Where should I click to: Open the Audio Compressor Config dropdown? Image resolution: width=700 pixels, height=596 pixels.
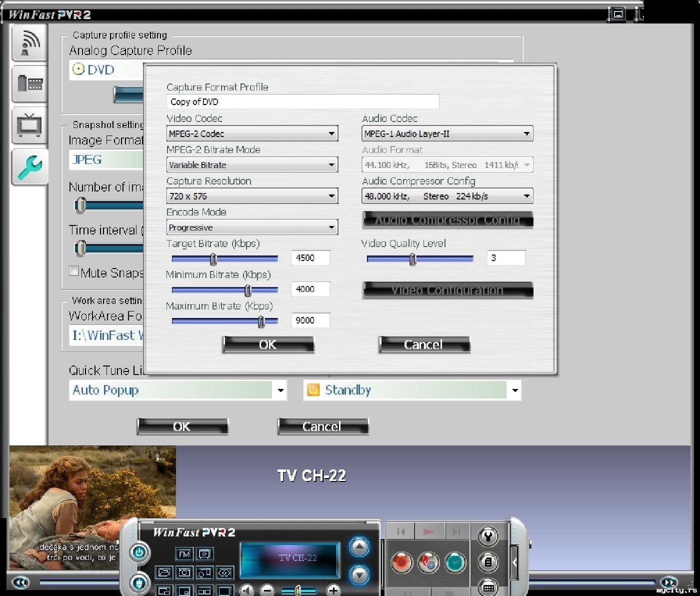click(x=447, y=196)
